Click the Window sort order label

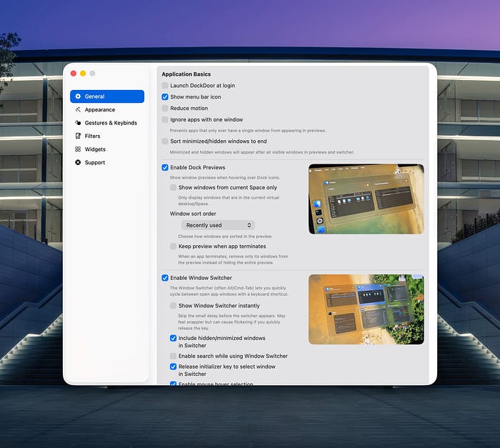click(x=193, y=214)
